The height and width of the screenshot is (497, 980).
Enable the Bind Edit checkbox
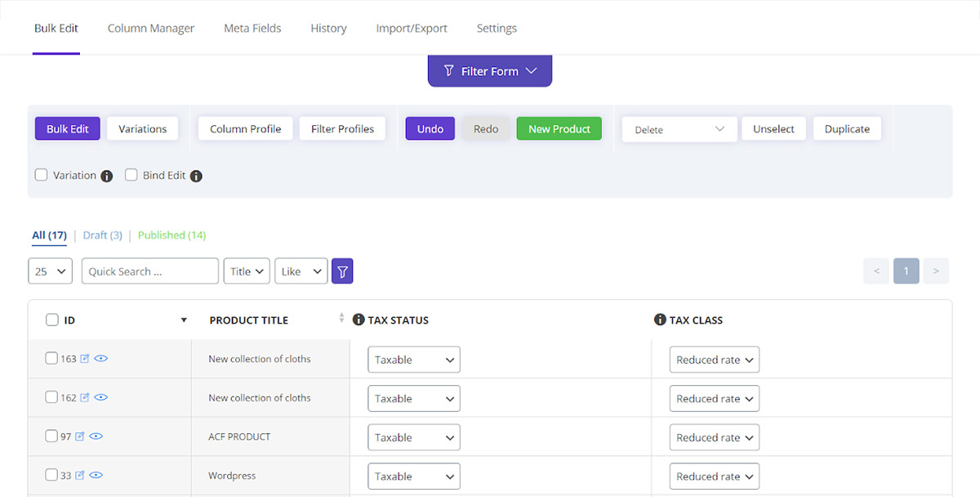point(131,175)
